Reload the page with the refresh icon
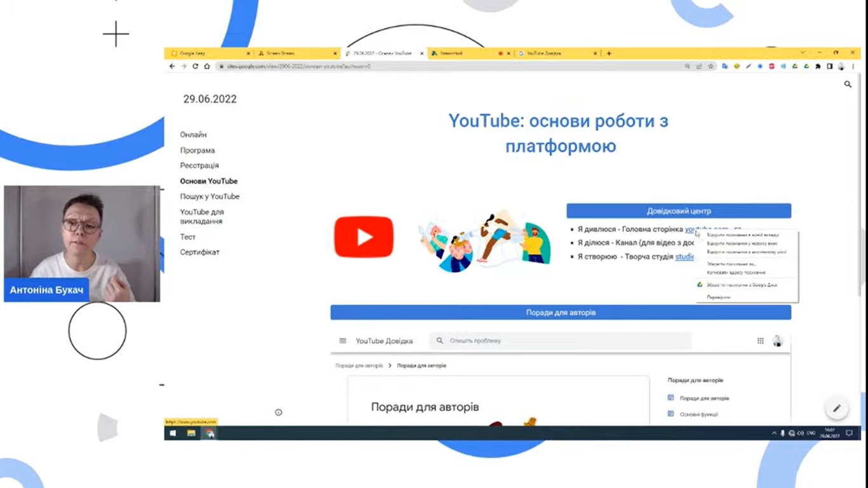The height and width of the screenshot is (488, 868). (x=195, y=66)
